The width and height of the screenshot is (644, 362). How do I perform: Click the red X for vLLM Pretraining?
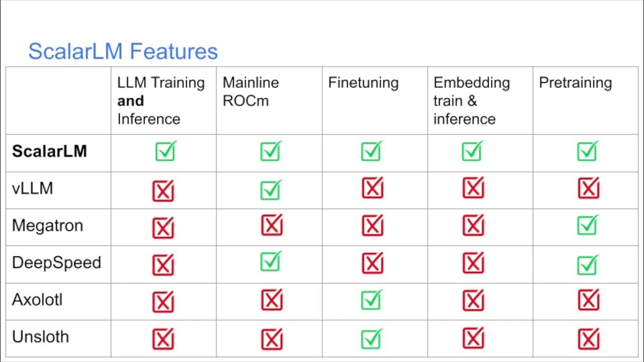[588, 188]
